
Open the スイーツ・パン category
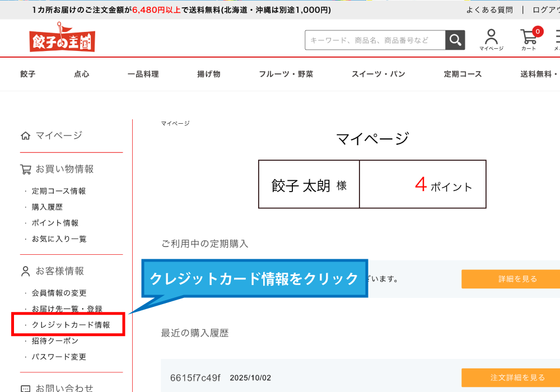378,74
